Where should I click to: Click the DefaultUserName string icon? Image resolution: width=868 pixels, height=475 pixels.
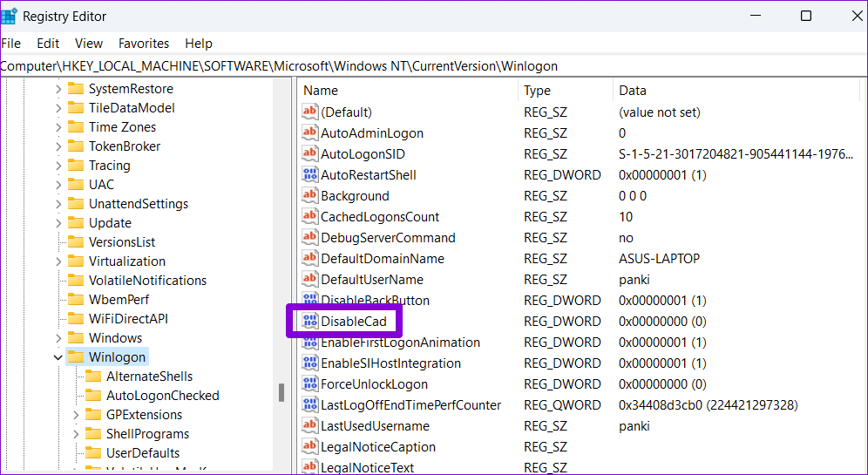click(x=310, y=280)
